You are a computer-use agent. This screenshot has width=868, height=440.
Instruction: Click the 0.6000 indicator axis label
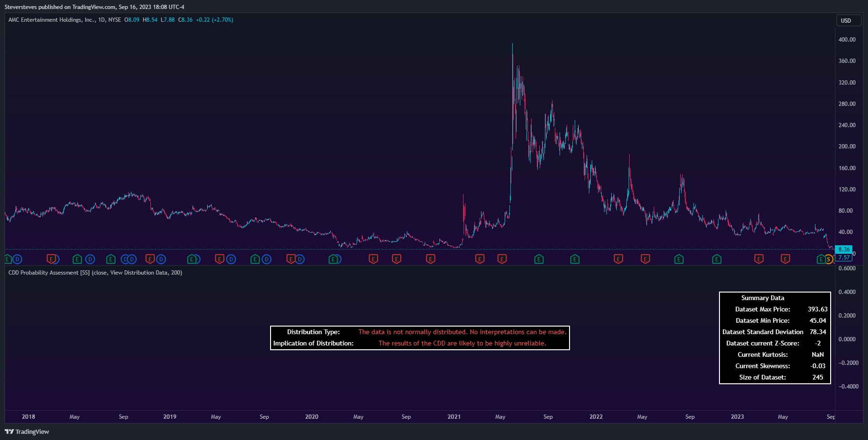[847, 268]
